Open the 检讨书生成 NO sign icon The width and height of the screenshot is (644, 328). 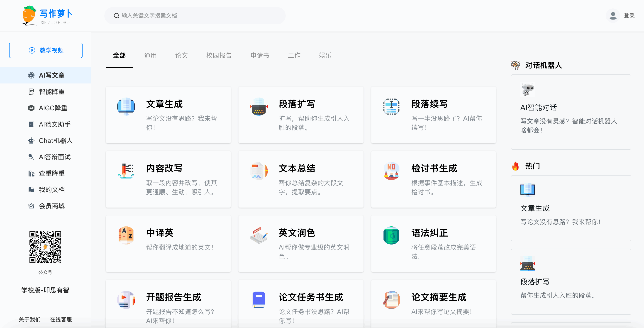391,171
